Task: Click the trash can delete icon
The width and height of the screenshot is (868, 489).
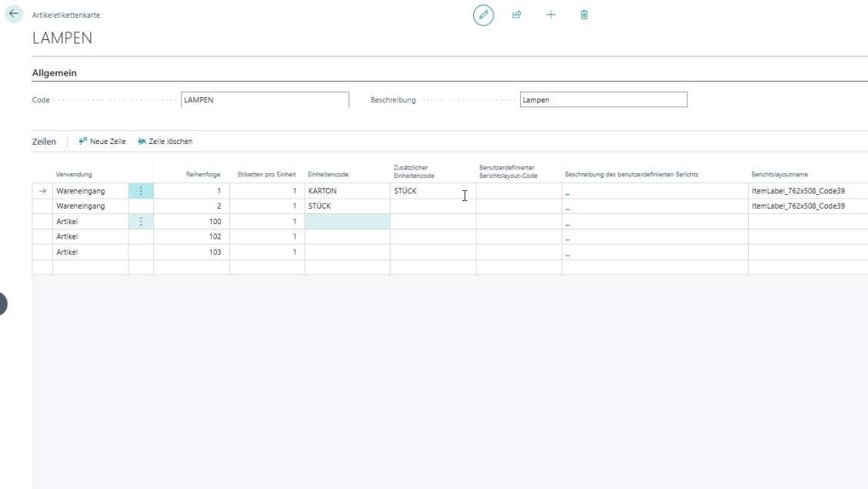Action: [x=584, y=15]
